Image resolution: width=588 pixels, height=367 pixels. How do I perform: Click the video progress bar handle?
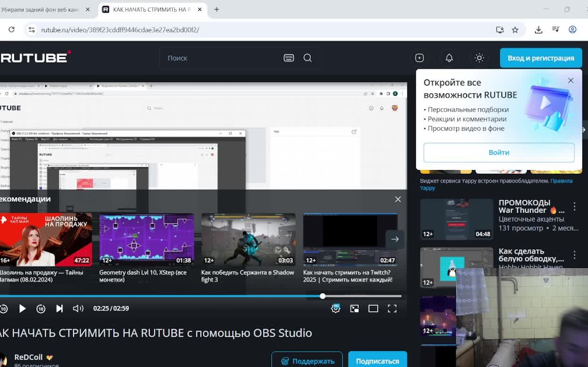(322, 296)
